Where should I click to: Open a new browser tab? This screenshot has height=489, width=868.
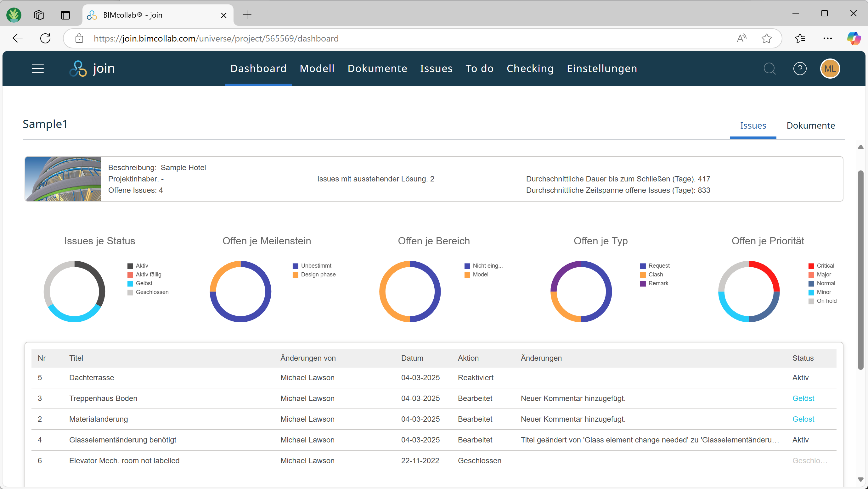pyautogui.click(x=247, y=15)
